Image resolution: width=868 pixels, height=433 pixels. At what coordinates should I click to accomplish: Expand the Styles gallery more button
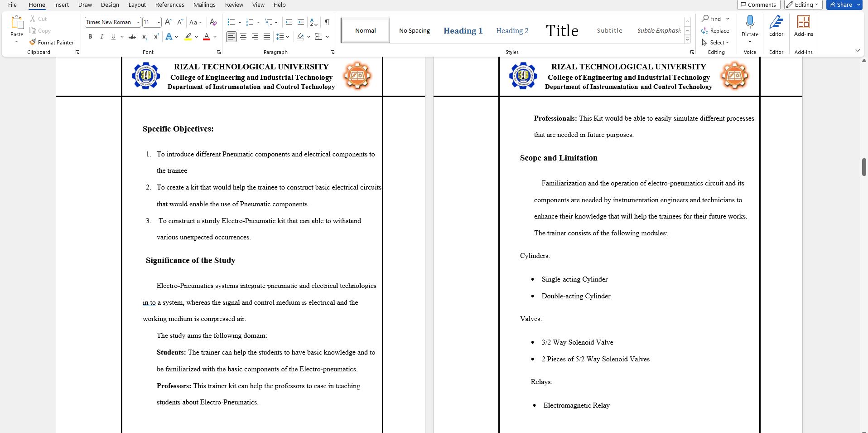[687, 39]
